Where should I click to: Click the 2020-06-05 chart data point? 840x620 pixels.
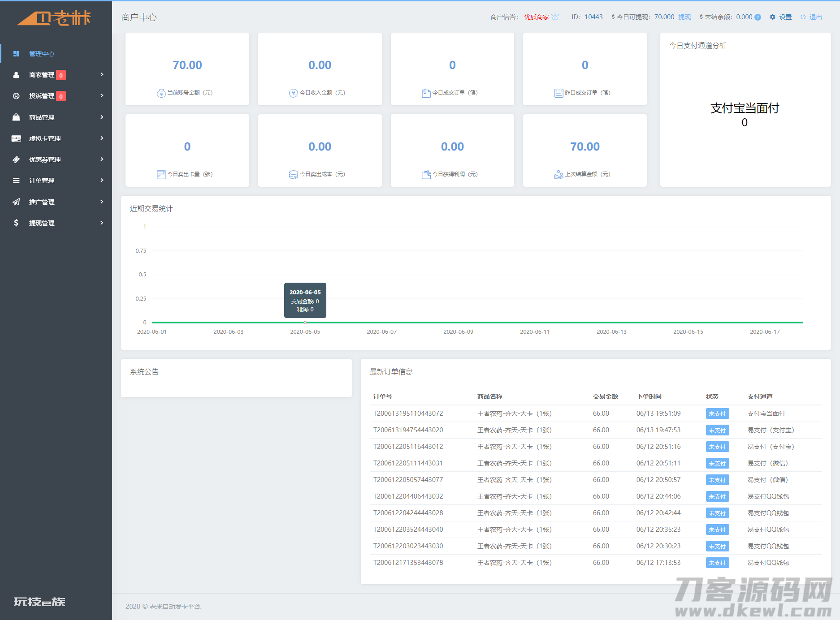[305, 322]
